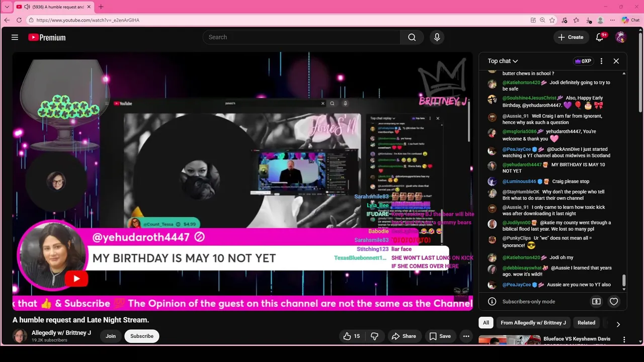Reload the current page
Image resolution: width=644 pixels, height=362 pixels.
tap(19, 20)
